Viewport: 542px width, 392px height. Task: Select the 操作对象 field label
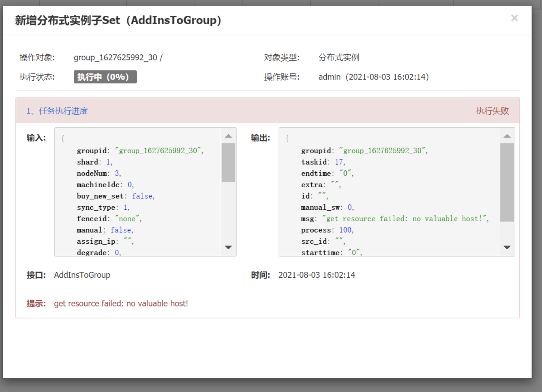pyautogui.click(x=36, y=57)
